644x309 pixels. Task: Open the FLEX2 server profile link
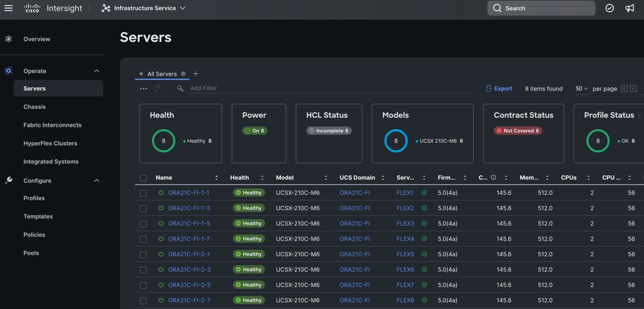405,208
